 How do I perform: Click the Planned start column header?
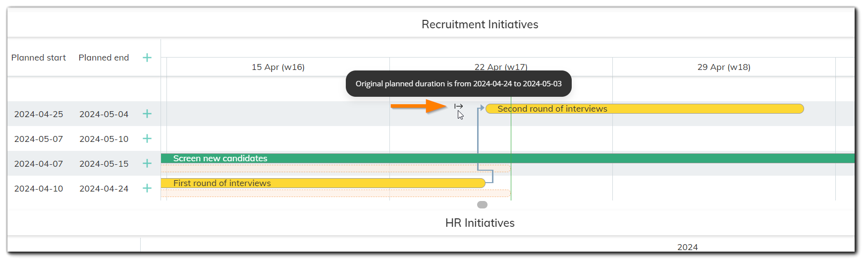point(39,58)
